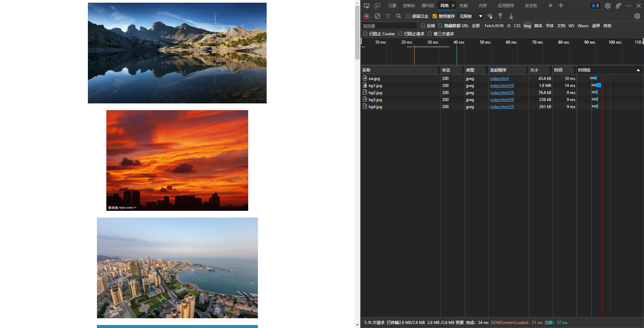Check 已阻止 Cookie checkbox
This screenshot has height=328, width=644.
pos(365,34)
